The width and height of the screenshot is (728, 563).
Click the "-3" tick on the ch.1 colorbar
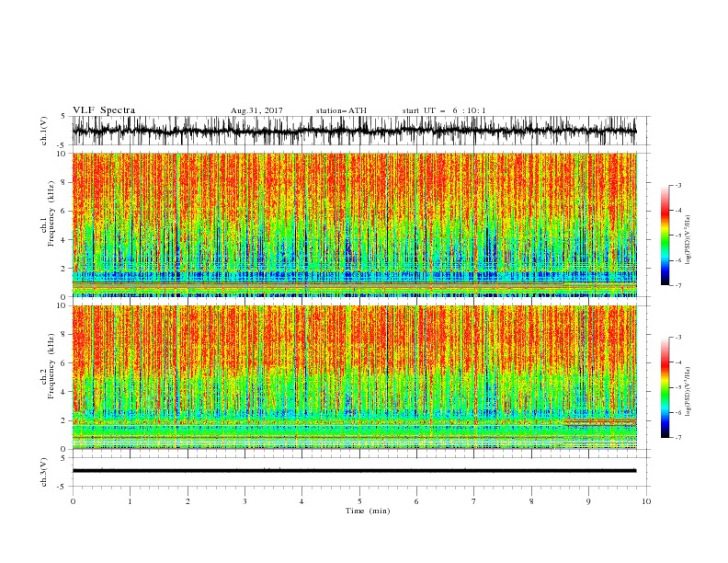tap(678, 185)
